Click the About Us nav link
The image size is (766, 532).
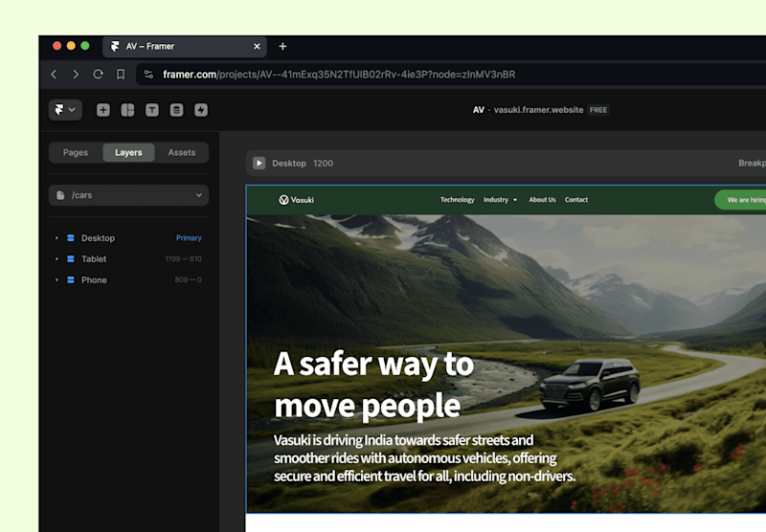coord(542,200)
